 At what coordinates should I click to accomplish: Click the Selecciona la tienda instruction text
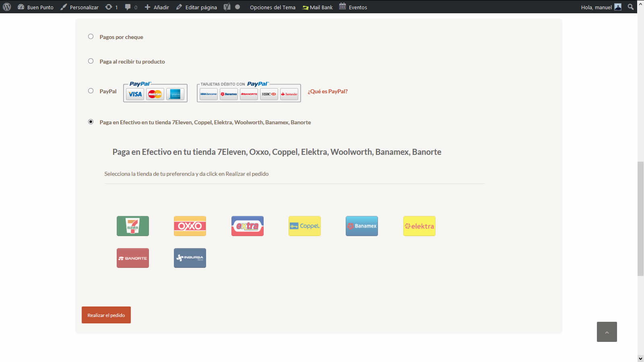186,174
